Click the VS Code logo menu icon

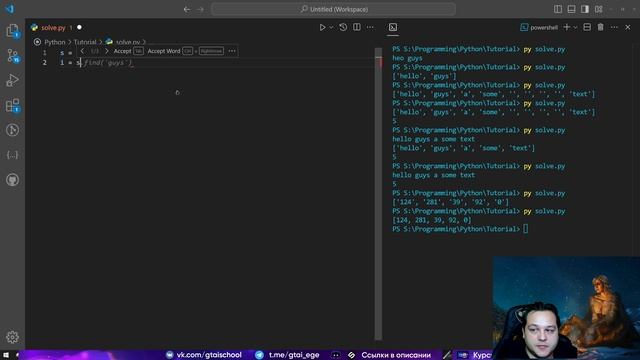pos(10,9)
